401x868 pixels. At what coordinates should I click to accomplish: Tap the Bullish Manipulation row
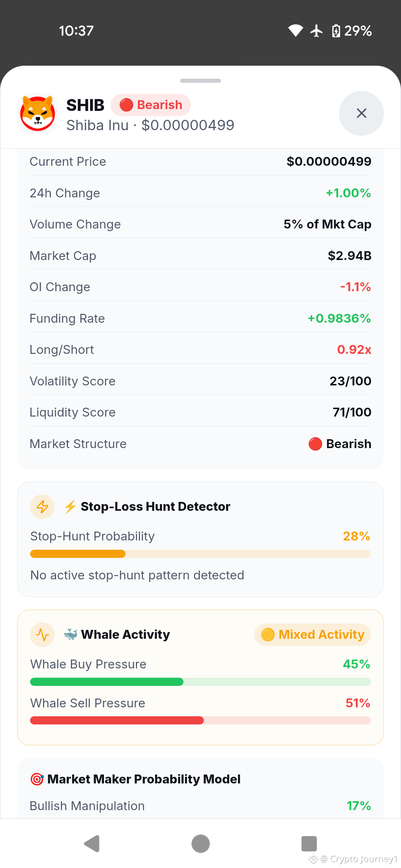tap(200, 806)
